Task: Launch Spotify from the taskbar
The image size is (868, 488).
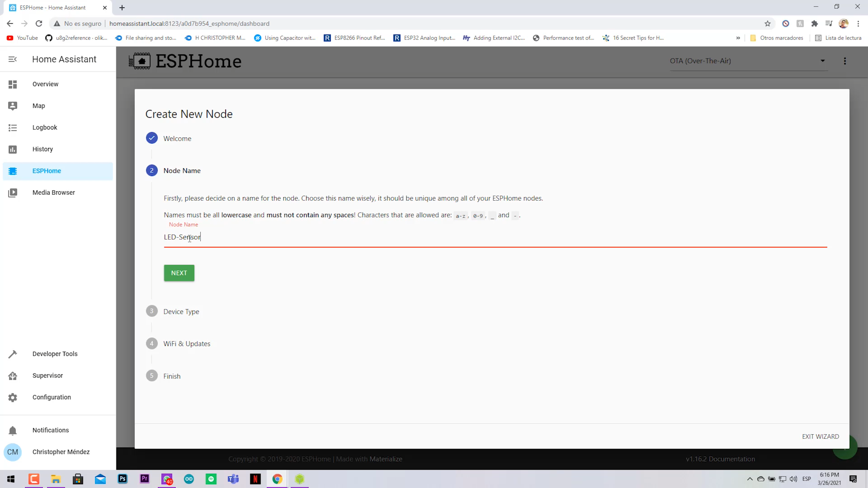Action: pyautogui.click(x=211, y=479)
